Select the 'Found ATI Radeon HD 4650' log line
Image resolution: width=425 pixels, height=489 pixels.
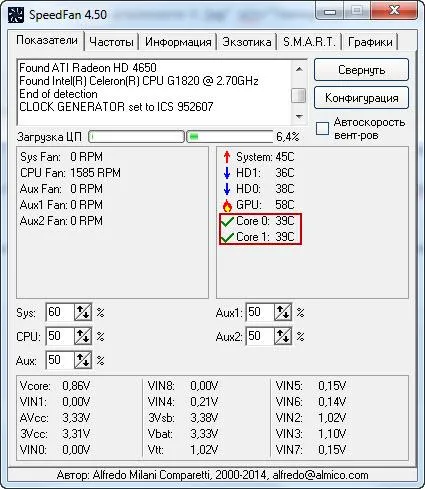click(88, 68)
